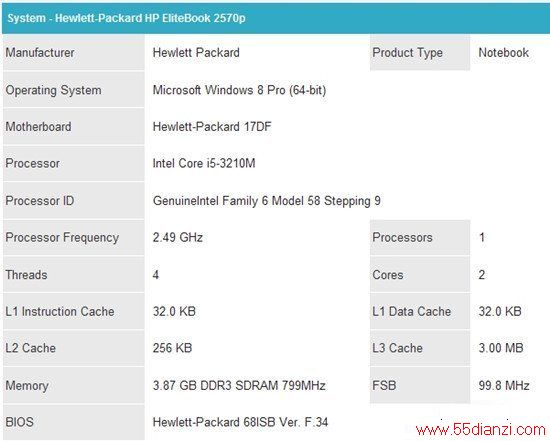Image resolution: width=550 pixels, height=441 pixels.
Task: Select the Motherboard row label
Action: pyautogui.click(x=74, y=127)
